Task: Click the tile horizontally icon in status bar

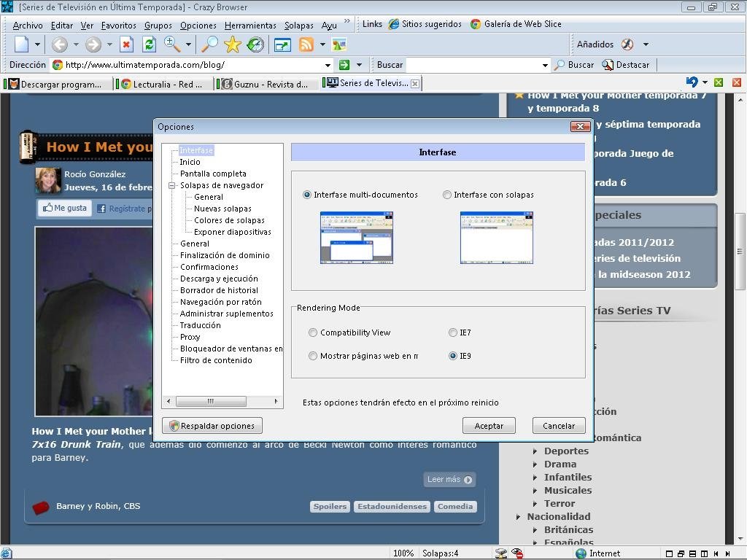Action: (x=693, y=554)
